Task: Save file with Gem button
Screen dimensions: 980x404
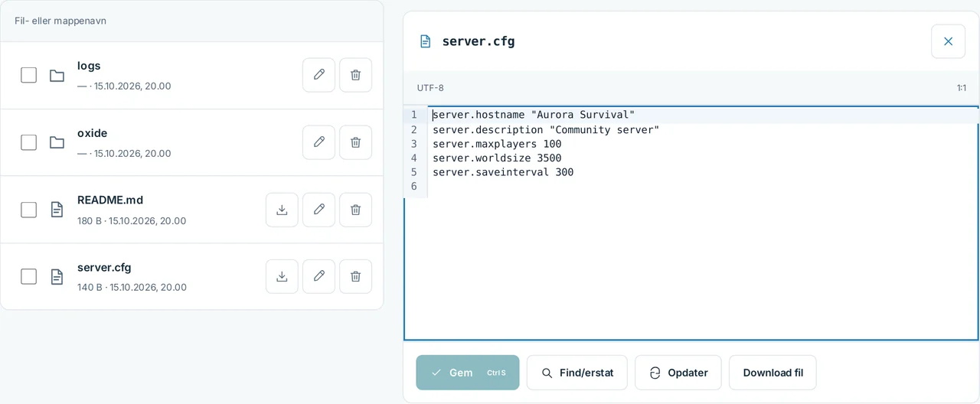Action: tap(468, 373)
